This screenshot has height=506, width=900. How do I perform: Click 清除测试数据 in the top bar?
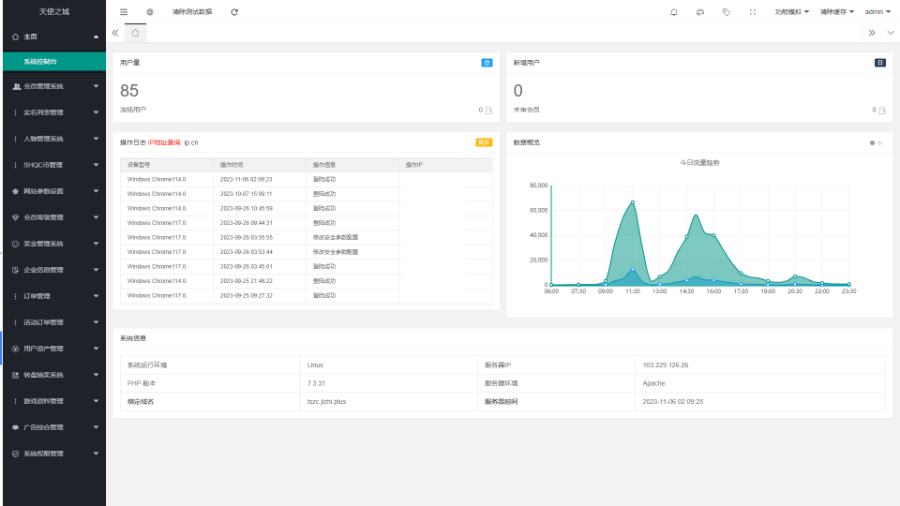click(192, 12)
